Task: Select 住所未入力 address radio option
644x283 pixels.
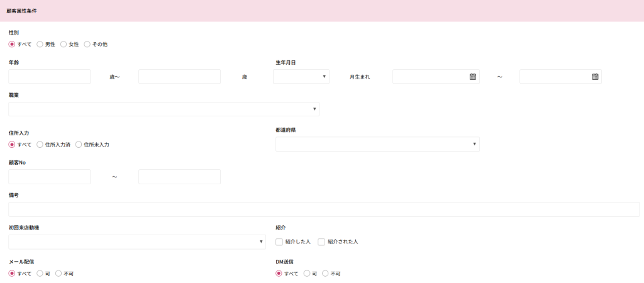Action: [x=79, y=145]
